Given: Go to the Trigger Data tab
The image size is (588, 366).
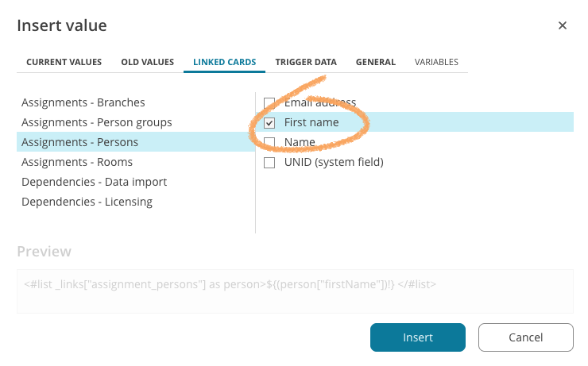Looking at the screenshot, I should [306, 62].
